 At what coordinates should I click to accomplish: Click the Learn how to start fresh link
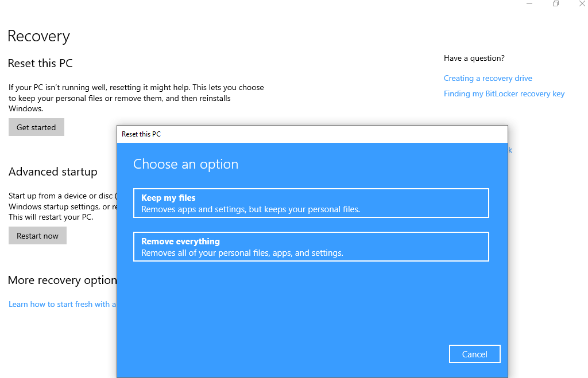[x=62, y=304]
